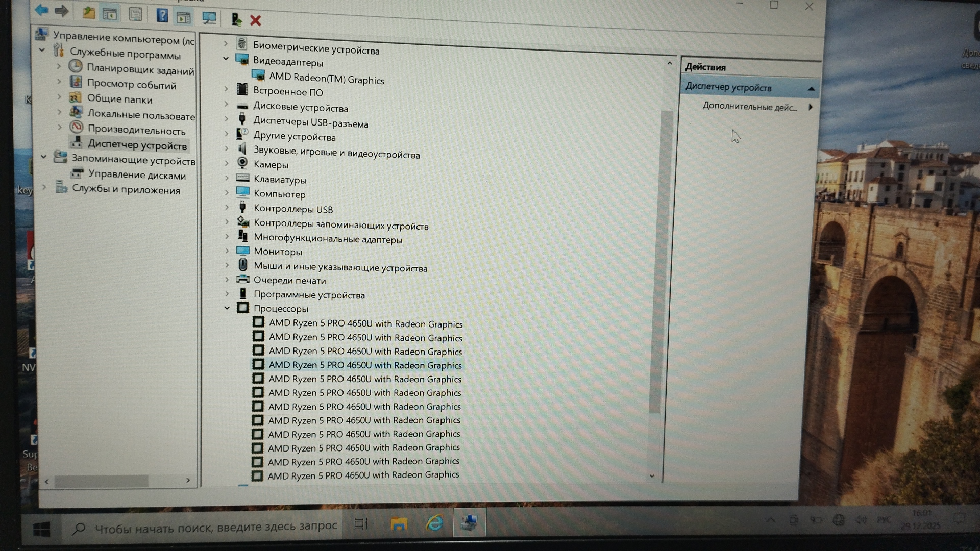Open Дополнительные действия submenu
The height and width of the screenshot is (551, 980).
[x=749, y=107]
